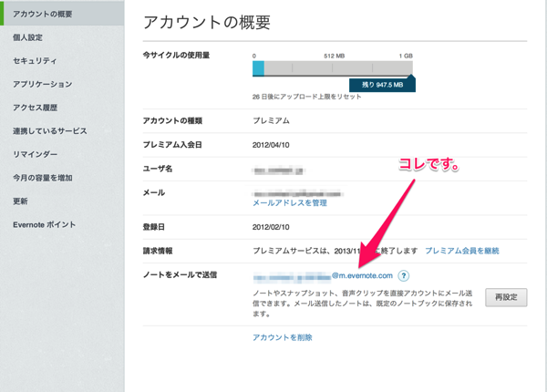Image resolution: width=547 pixels, height=392 pixels.
Task: Click the blurred ユーザ名 value
Action: [278, 170]
